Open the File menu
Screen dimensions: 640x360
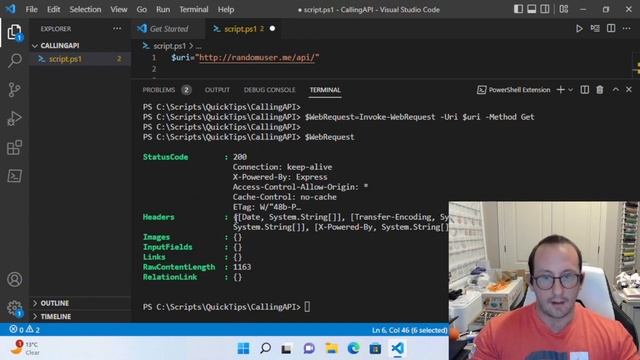pyautogui.click(x=31, y=9)
